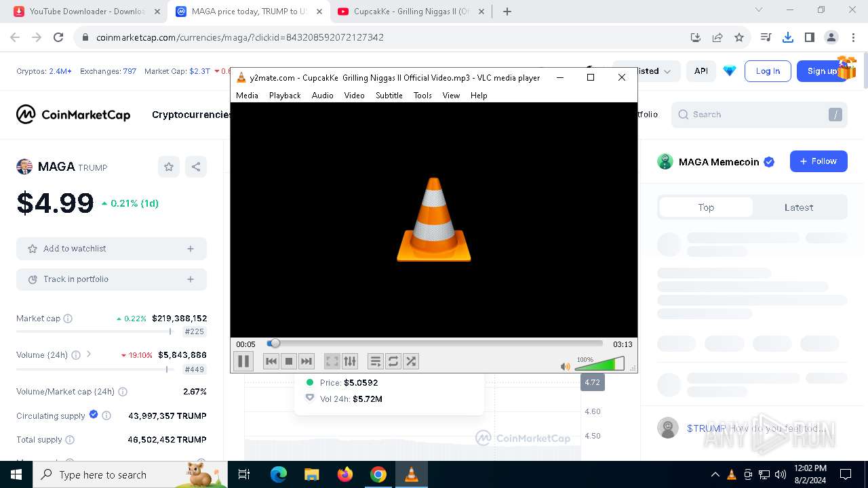Open Windows Start menu

tap(16, 474)
